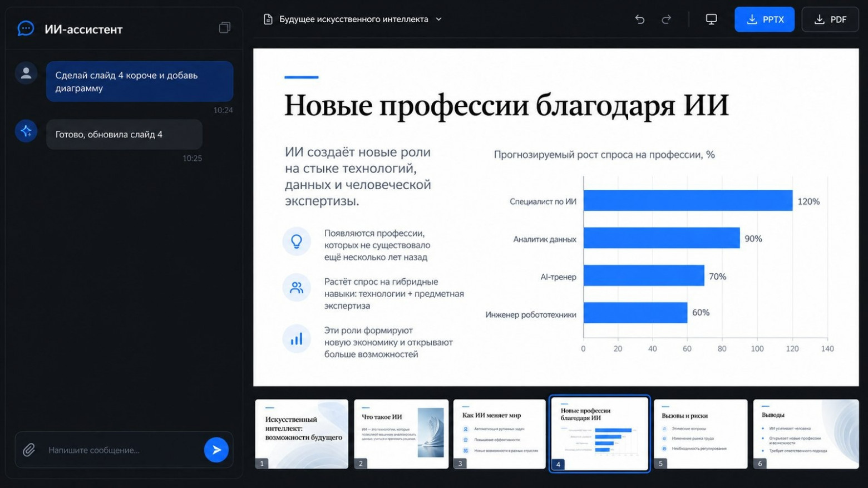
Task: Attach a file with the paperclip icon
Action: tap(29, 450)
